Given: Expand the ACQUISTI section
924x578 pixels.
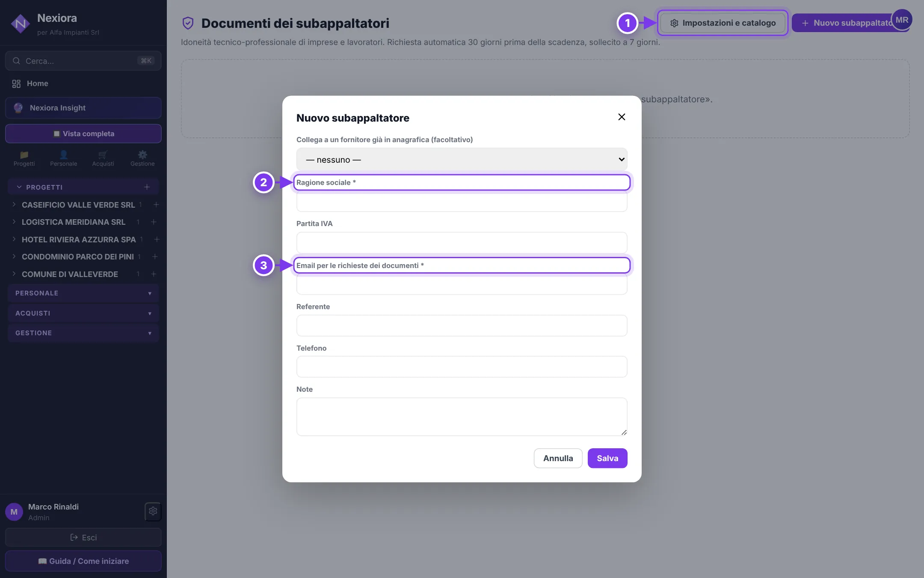Looking at the screenshot, I should (83, 313).
